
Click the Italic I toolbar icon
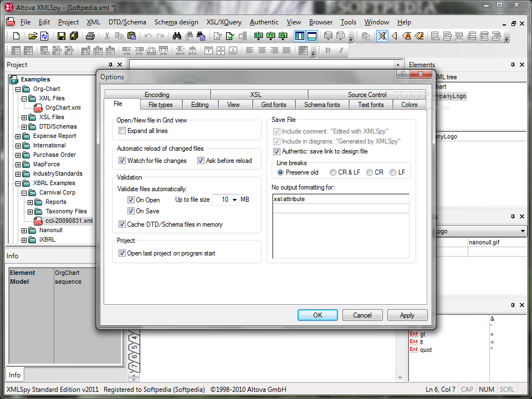coord(341,50)
